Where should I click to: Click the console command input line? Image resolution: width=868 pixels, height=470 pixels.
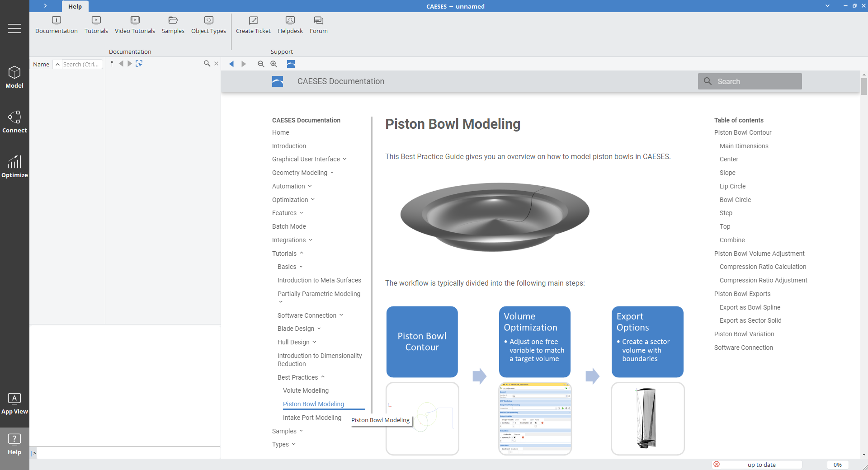128,453
